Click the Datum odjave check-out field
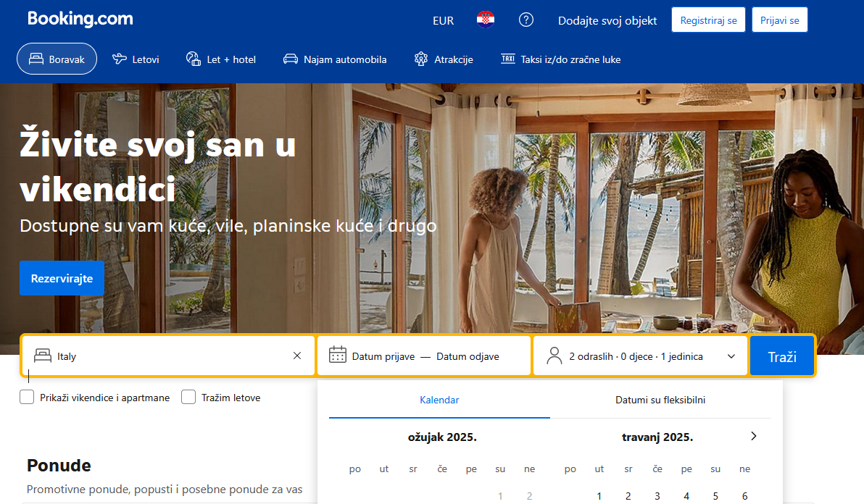This screenshot has width=864, height=504. point(468,356)
